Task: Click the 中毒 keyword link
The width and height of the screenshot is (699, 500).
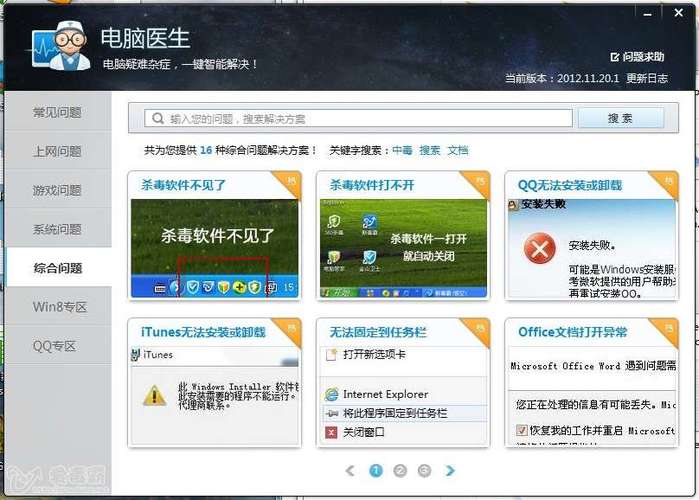Action: [402, 150]
